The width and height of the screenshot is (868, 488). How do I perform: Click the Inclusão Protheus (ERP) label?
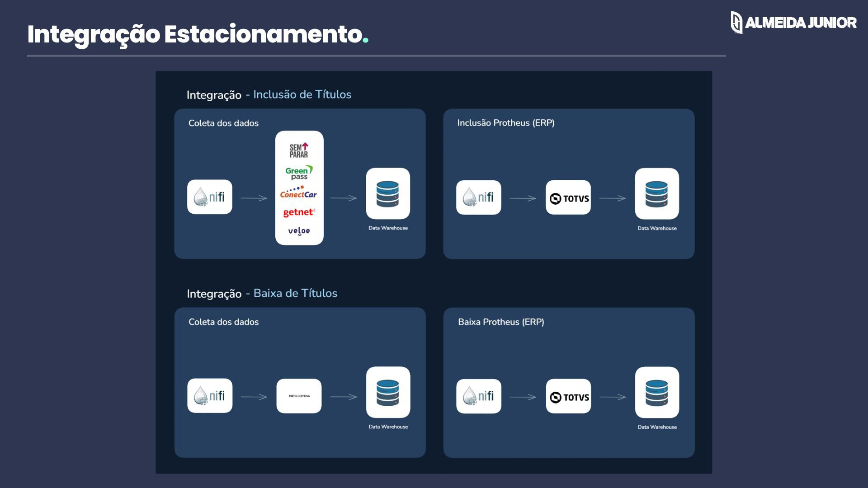click(505, 123)
